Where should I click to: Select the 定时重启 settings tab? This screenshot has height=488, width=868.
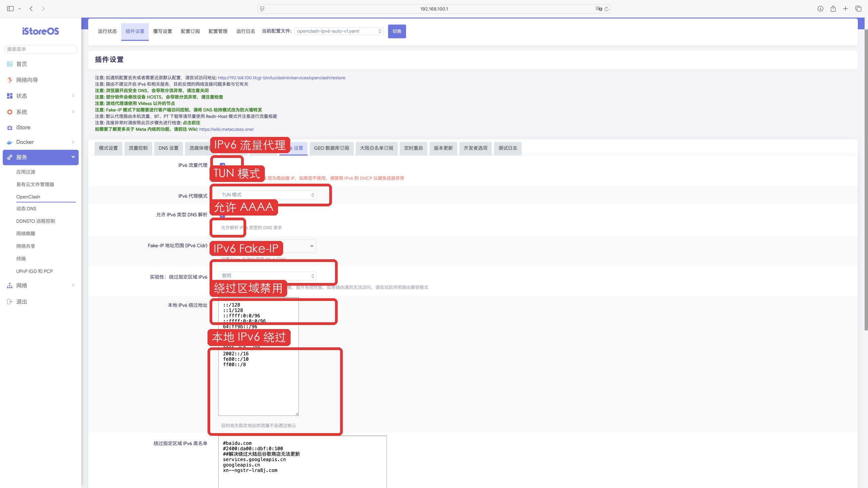(x=413, y=148)
